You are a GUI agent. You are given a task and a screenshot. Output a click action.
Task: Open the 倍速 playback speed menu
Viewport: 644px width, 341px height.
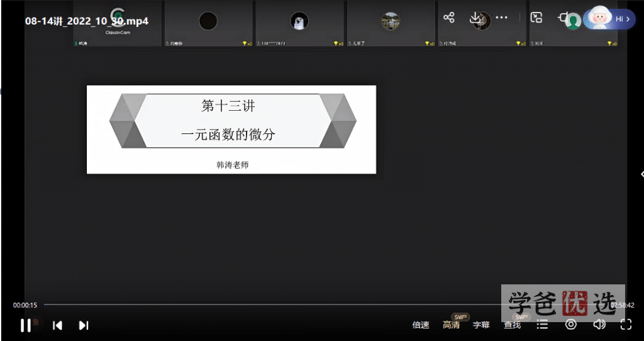click(x=421, y=325)
